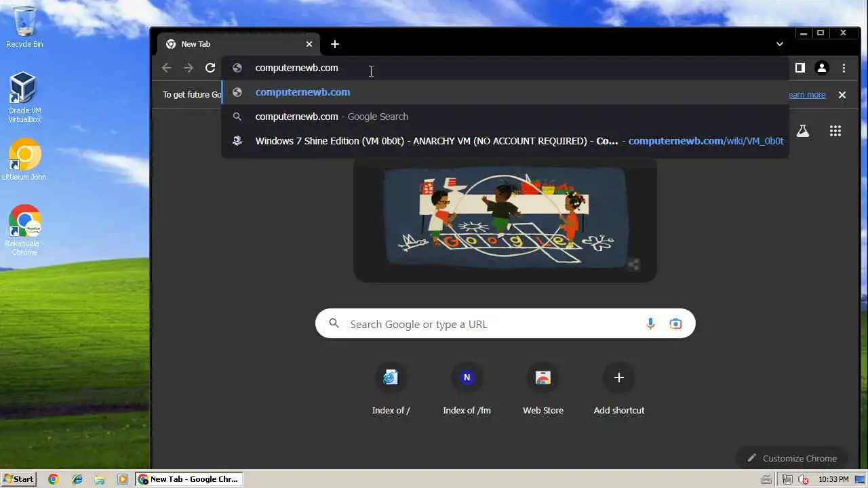868x488 pixels.
Task: Reload the page with the refresh icon
Action: point(210,68)
